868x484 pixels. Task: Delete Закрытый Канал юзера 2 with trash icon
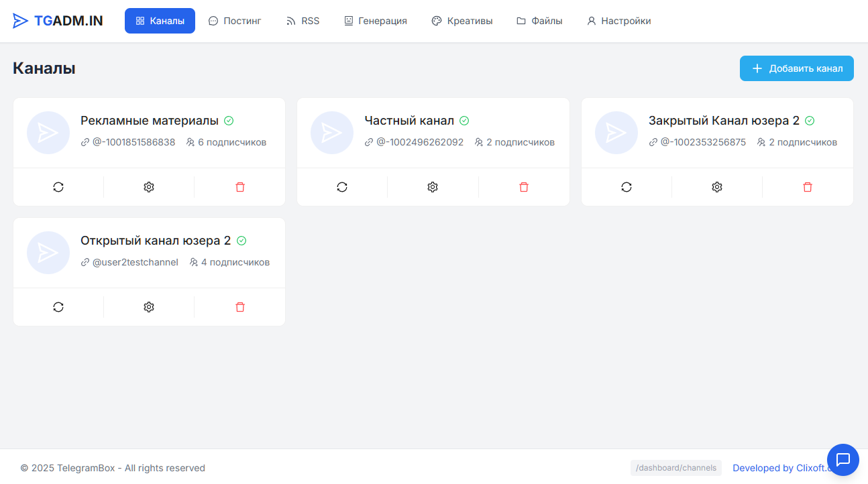[808, 187]
